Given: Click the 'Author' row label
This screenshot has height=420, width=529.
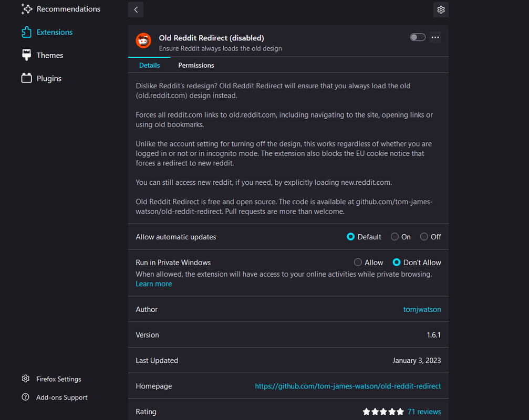Looking at the screenshot, I should pyautogui.click(x=147, y=309).
